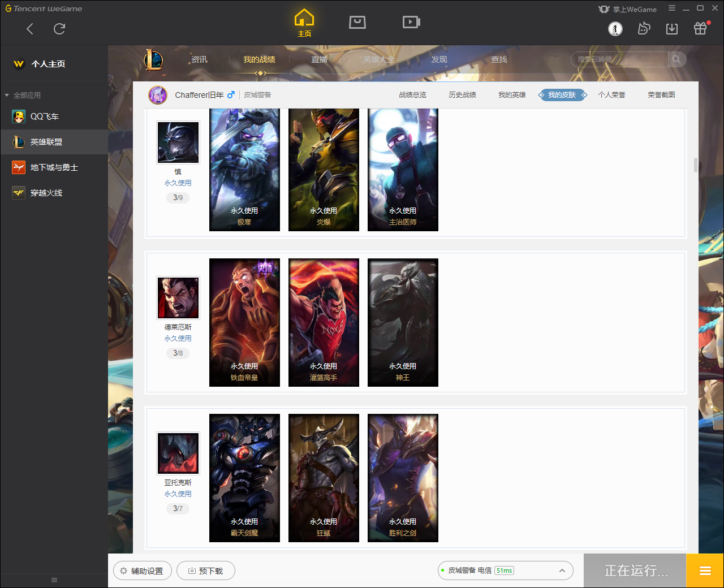Viewport: 724px width, 588px height.
Task: Click the yellow menu button at bottom right
Action: pos(705,571)
